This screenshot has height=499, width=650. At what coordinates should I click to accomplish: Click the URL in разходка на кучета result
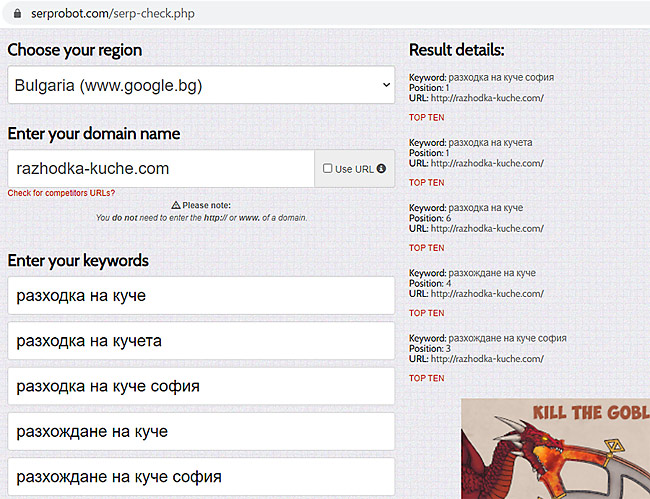(x=487, y=163)
